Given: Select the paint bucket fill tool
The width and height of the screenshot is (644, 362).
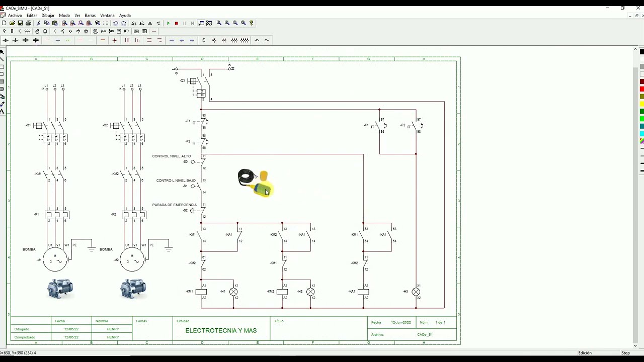Looking at the screenshot, I should point(2,96).
